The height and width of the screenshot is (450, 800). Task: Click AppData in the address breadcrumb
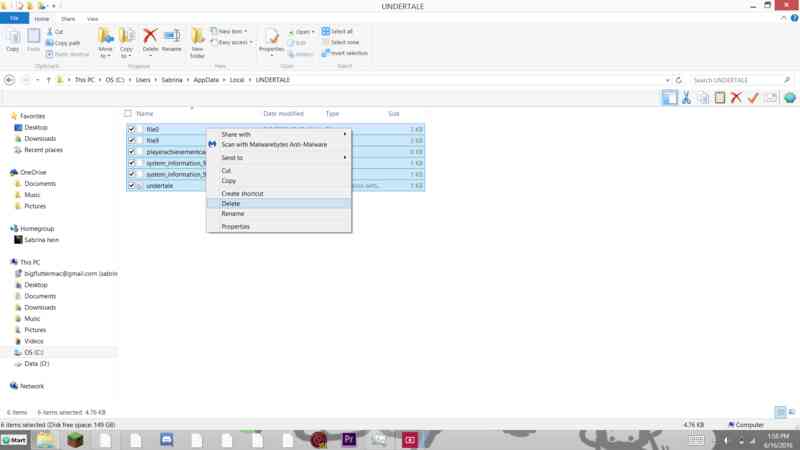point(206,80)
